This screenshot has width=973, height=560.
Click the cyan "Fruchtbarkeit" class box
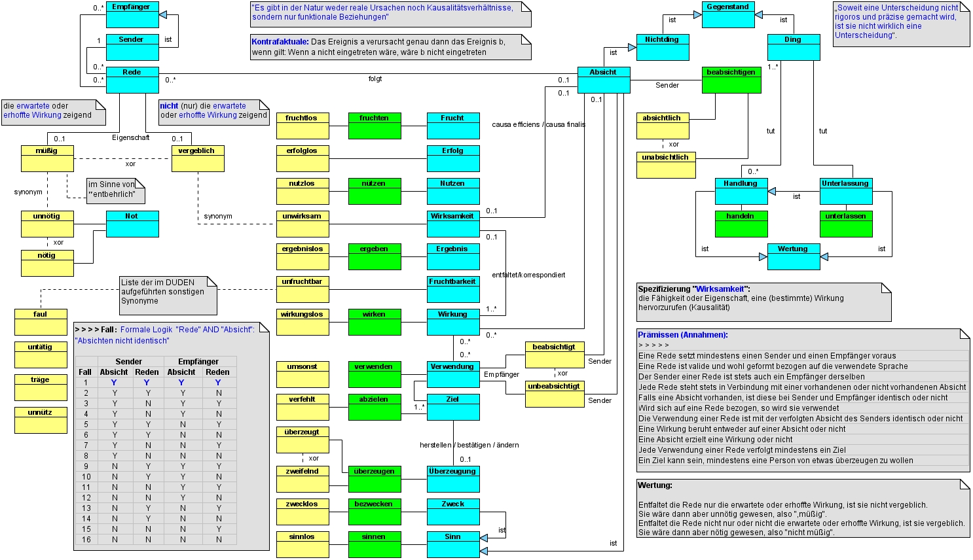(x=453, y=289)
